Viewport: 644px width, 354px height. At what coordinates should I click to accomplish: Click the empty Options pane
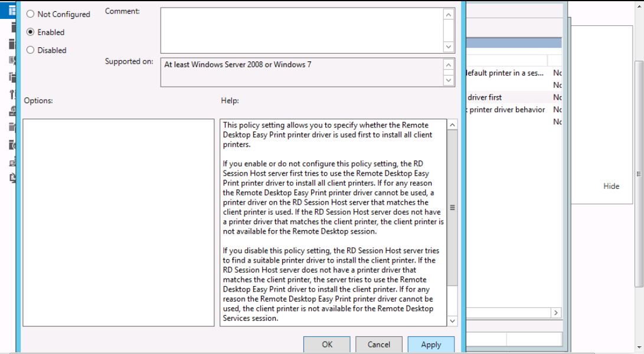point(118,222)
